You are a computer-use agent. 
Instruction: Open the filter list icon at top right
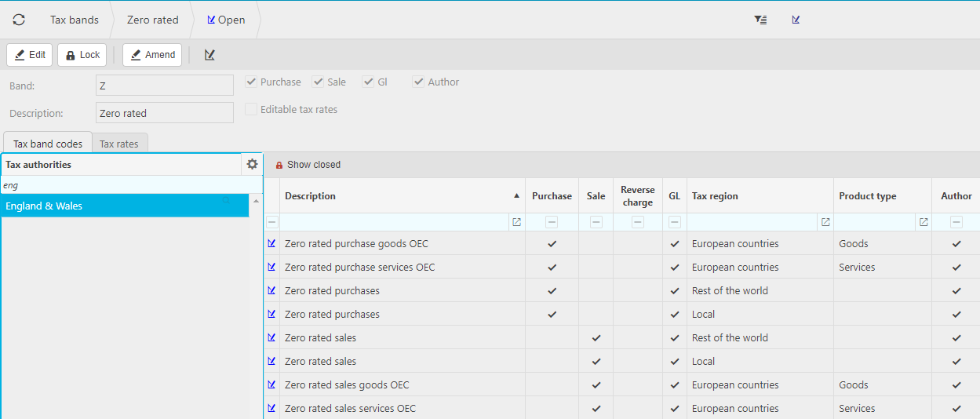(x=760, y=20)
